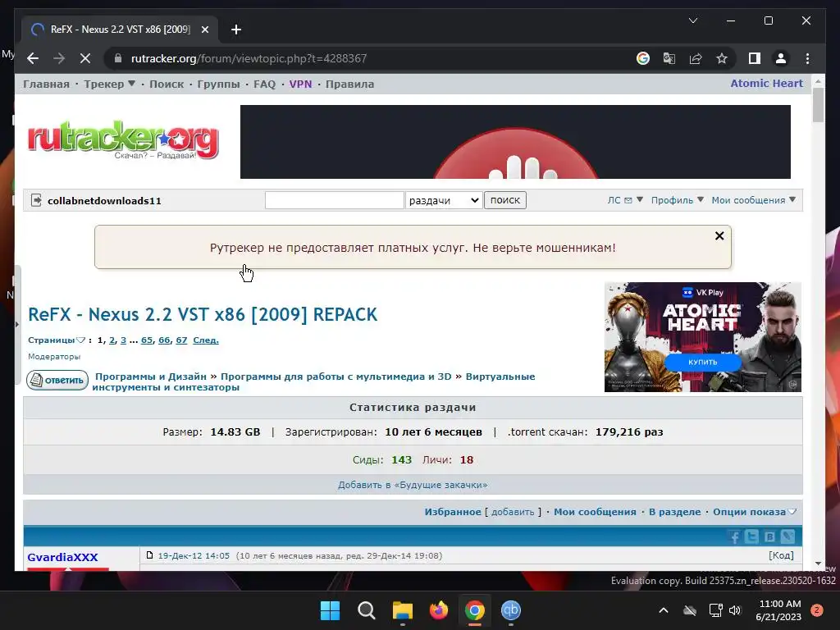Open the Главная menu item
Image resolution: width=840 pixels, height=630 pixels.
[46, 84]
